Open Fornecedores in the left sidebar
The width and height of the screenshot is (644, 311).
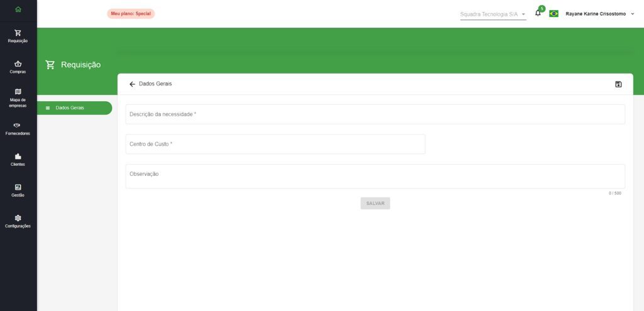tap(18, 129)
